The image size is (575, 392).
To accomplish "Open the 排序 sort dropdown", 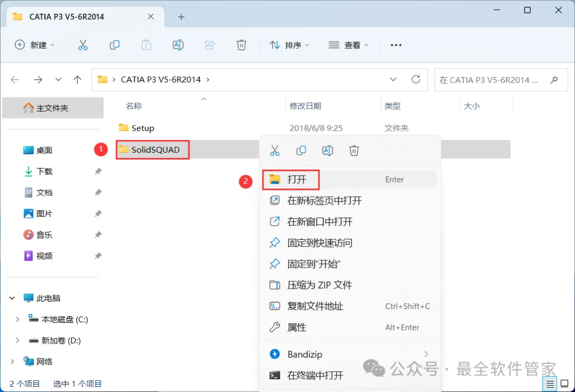I will [x=289, y=45].
